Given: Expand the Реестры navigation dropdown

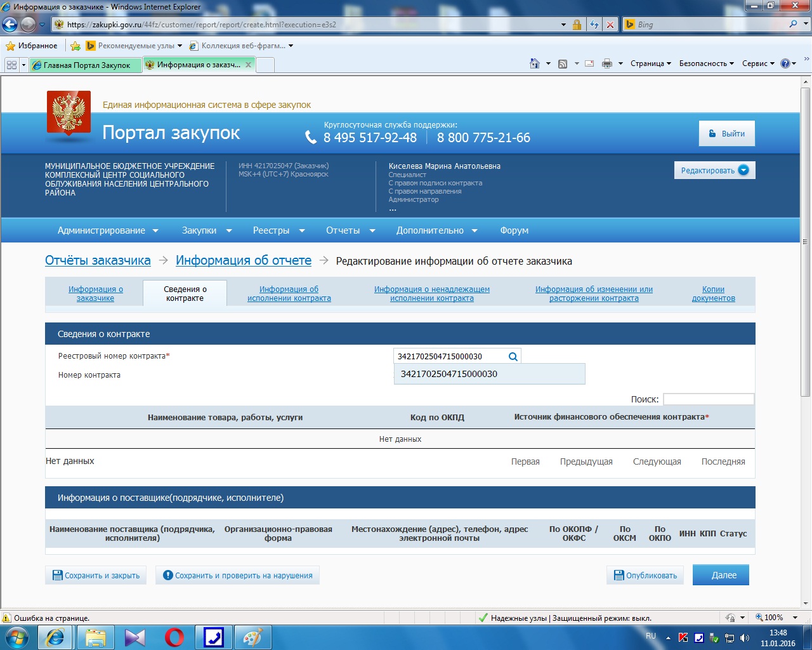Looking at the screenshot, I should click(x=278, y=230).
